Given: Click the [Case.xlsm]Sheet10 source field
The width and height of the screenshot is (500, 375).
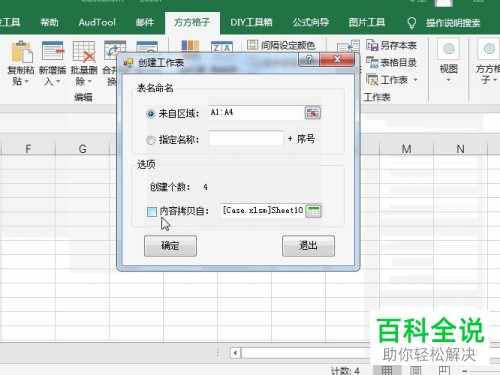Looking at the screenshot, I should click(x=263, y=211).
